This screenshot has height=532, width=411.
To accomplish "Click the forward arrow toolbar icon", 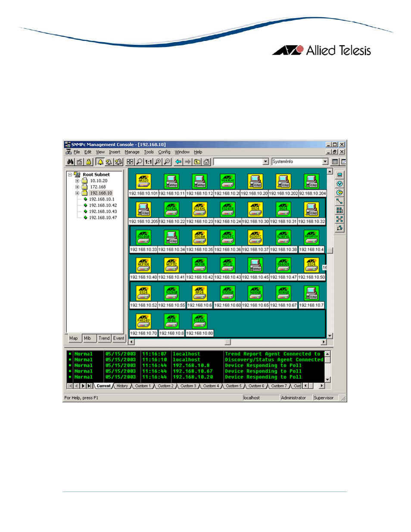I will point(188,162).
